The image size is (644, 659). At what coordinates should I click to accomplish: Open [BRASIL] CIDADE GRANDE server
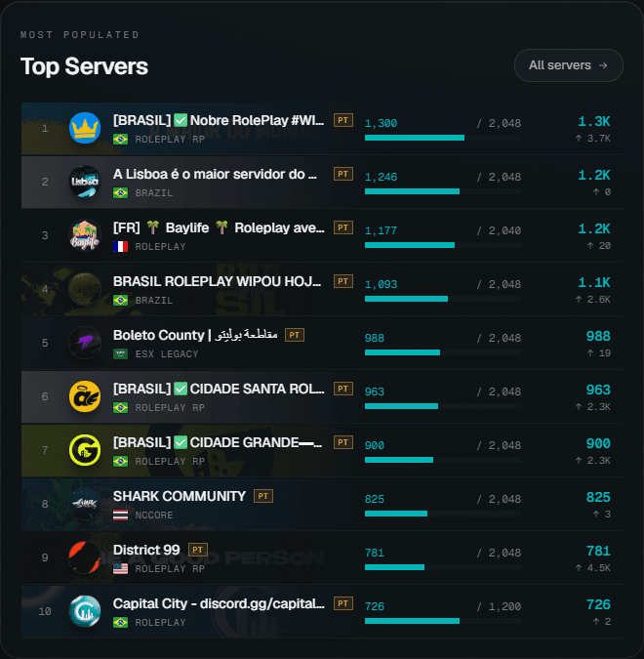click(x=218, y=442)
